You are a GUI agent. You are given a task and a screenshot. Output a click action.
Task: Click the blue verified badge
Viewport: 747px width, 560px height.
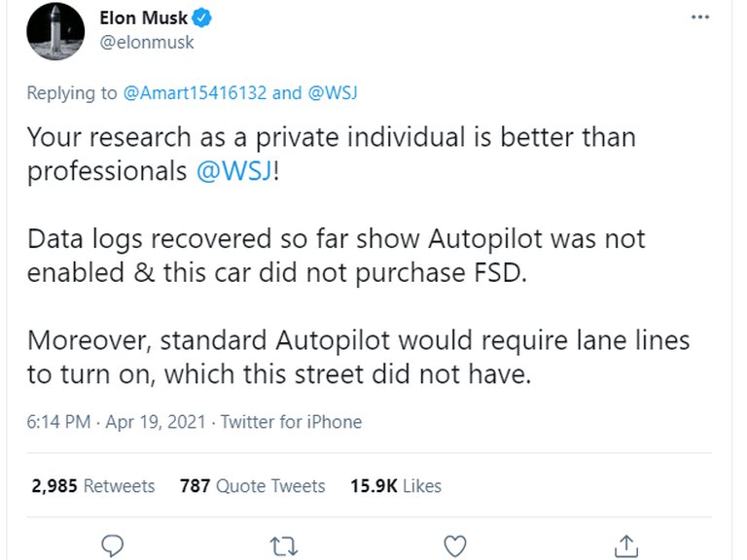point(203,18)
